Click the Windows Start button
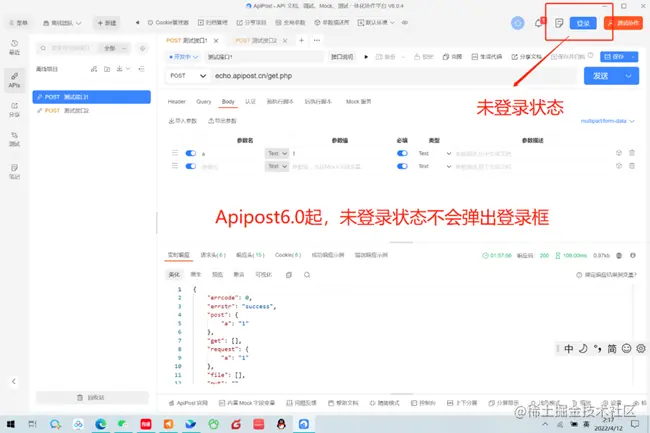Viewport: 650px width, 433px height. [11, 424]
